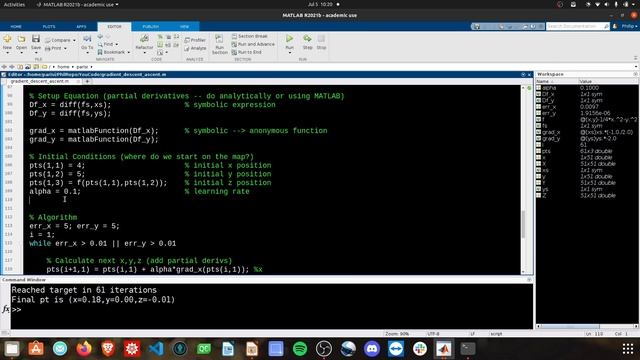Open the Run button dropdown arrow
The width and height of the screenshot is (640, 360).
289,53
